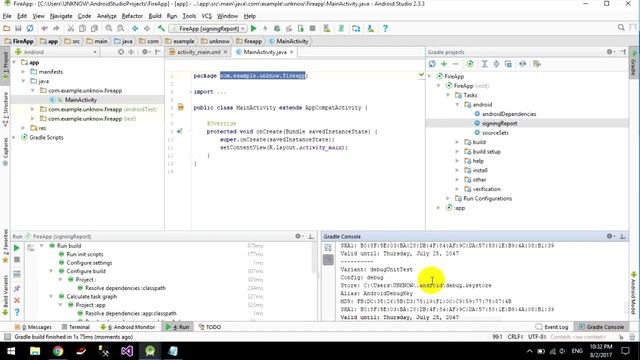The height and width of the screenshot is (360, 640).
Task: Open the Gradle projects panel settings gear
Action: point(610,52)
